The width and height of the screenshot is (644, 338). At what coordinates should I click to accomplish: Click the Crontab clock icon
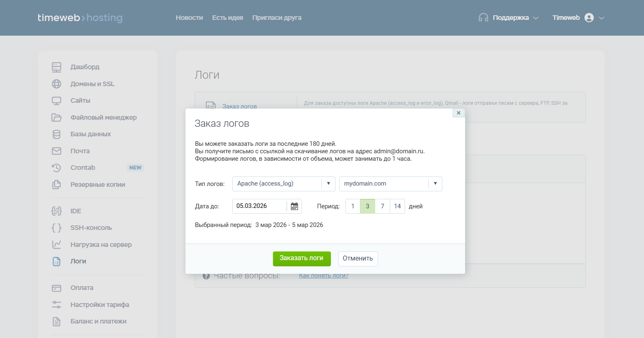click(56, 168)
